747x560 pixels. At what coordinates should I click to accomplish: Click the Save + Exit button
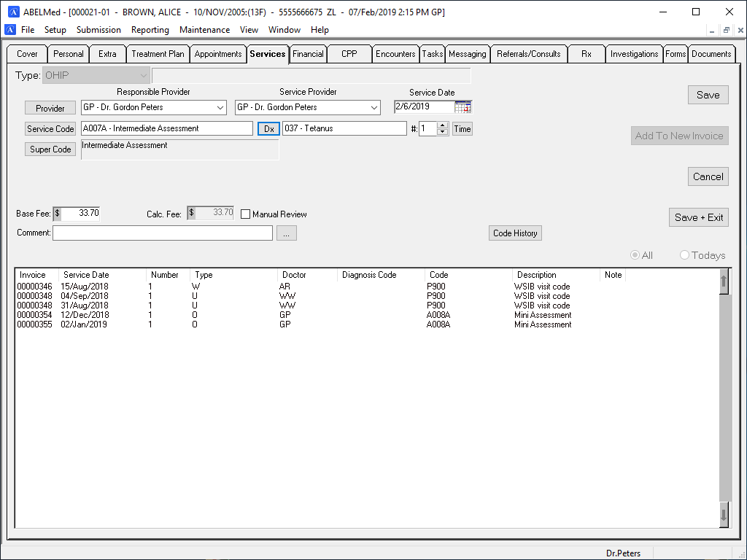pyautogui.click(x=698, y=217)
